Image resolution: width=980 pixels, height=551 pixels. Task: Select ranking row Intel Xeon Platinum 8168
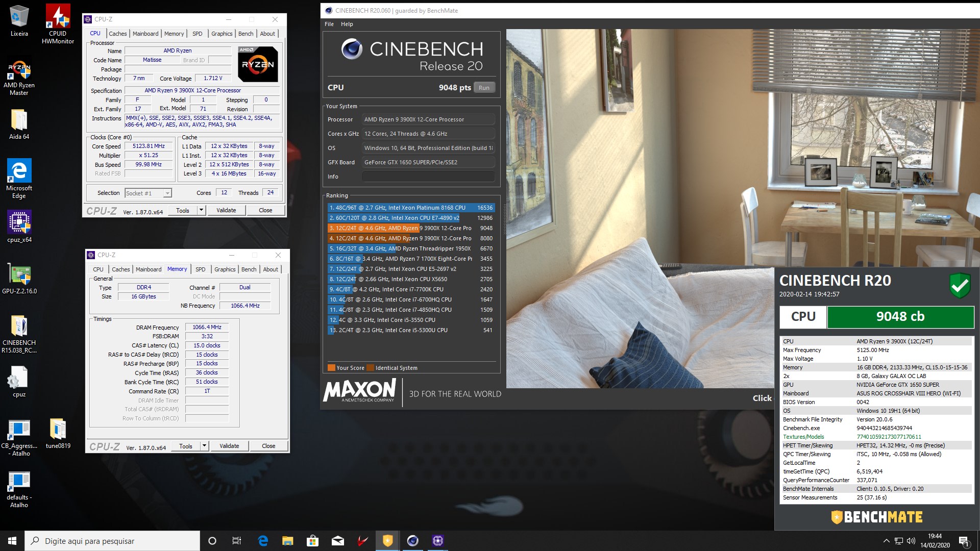tap(411, 208)
